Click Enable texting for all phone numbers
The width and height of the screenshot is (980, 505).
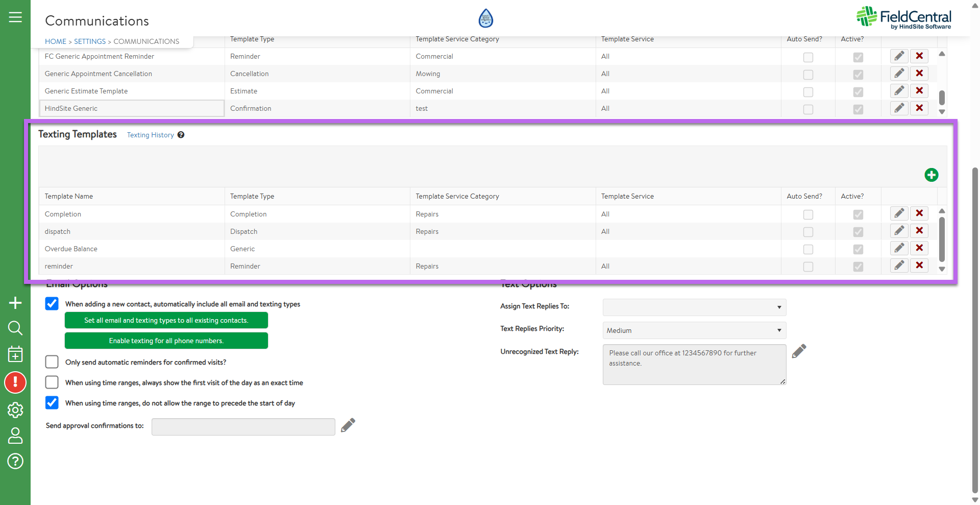point(166,341)
